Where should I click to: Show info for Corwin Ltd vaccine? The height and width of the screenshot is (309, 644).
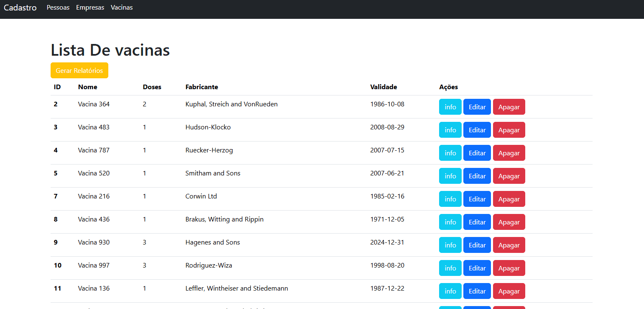click(450, 199)
